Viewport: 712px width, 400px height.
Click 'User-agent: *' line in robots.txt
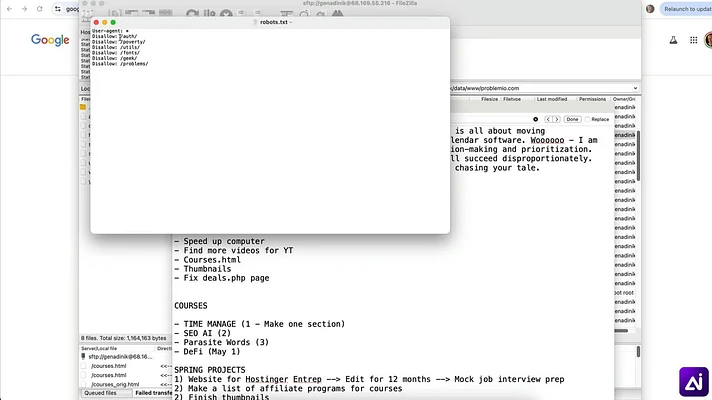[x=110, y=31]
